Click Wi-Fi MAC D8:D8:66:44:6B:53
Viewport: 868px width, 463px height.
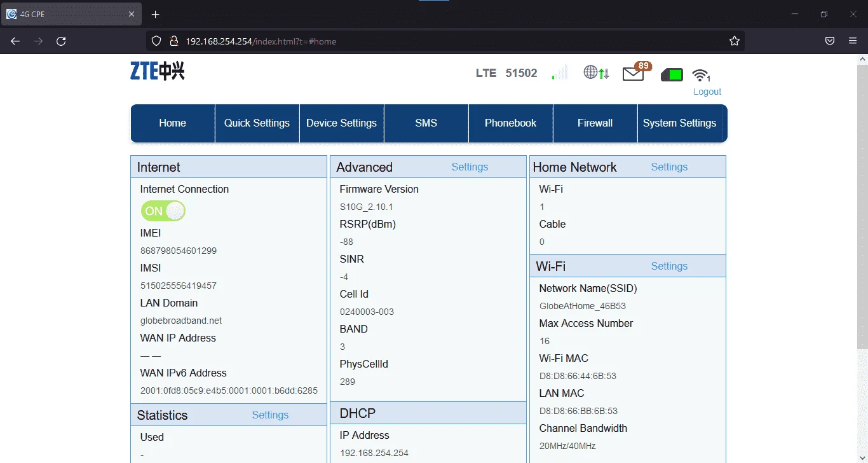click(x=578, y=376)
